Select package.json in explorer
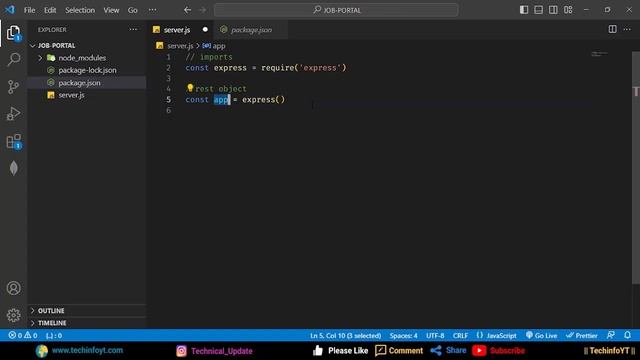This screenshot has width=640, height=360. pos(87,82)
